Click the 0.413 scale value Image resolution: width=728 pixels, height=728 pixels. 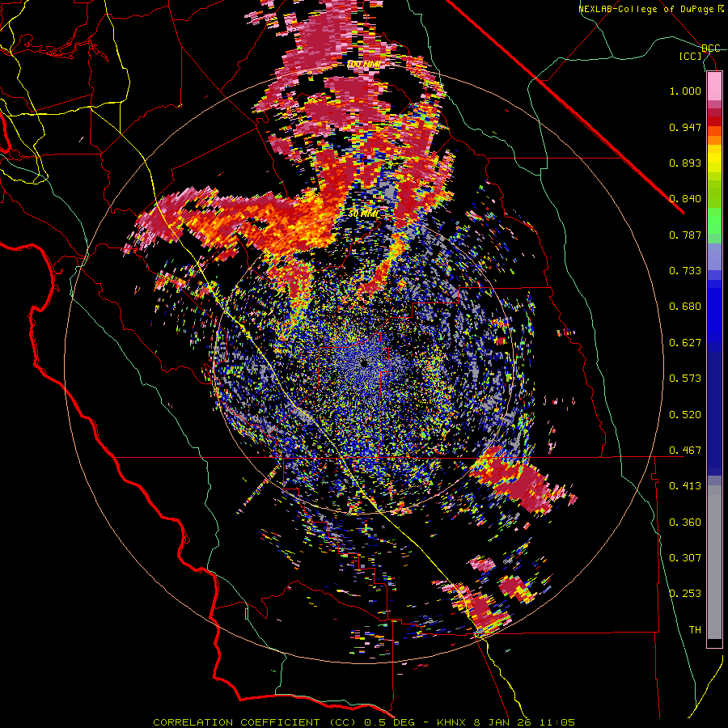click(x=685, y=486)
